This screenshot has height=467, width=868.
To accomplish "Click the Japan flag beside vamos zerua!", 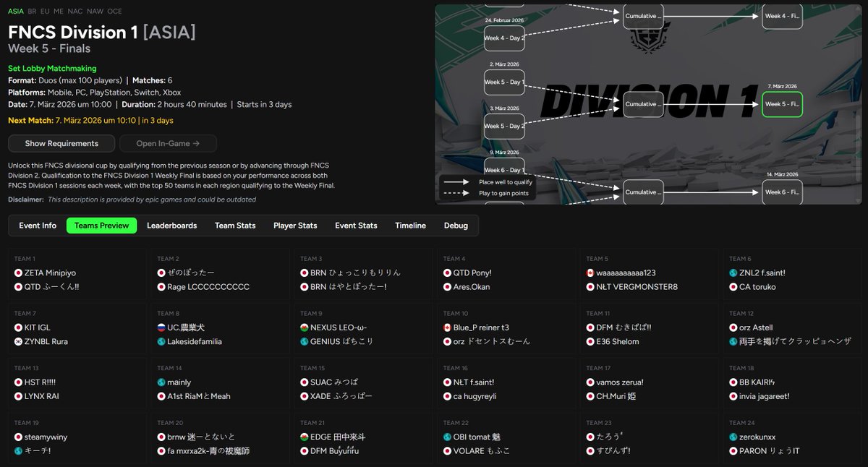I will point(590,382).
